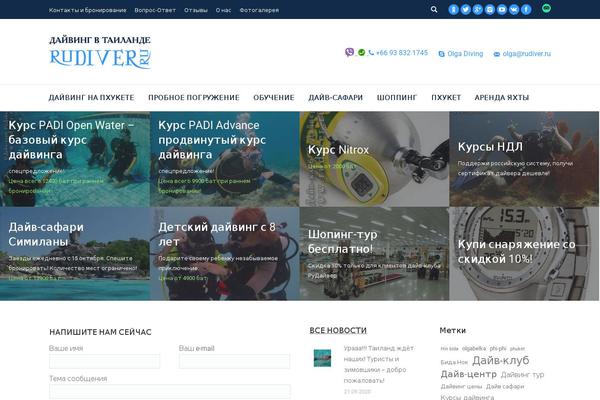Open the Детский дайвинг с 8 лет tile
Screen dimensions: 600x400
[x=225, y=254]
